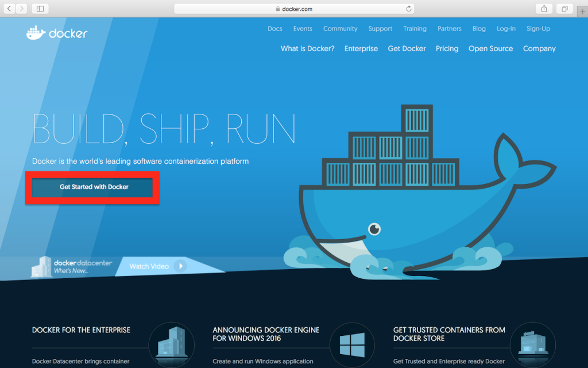588x368 pixels.
Task: Open a new tab with plus button
Action: (582, 11)
